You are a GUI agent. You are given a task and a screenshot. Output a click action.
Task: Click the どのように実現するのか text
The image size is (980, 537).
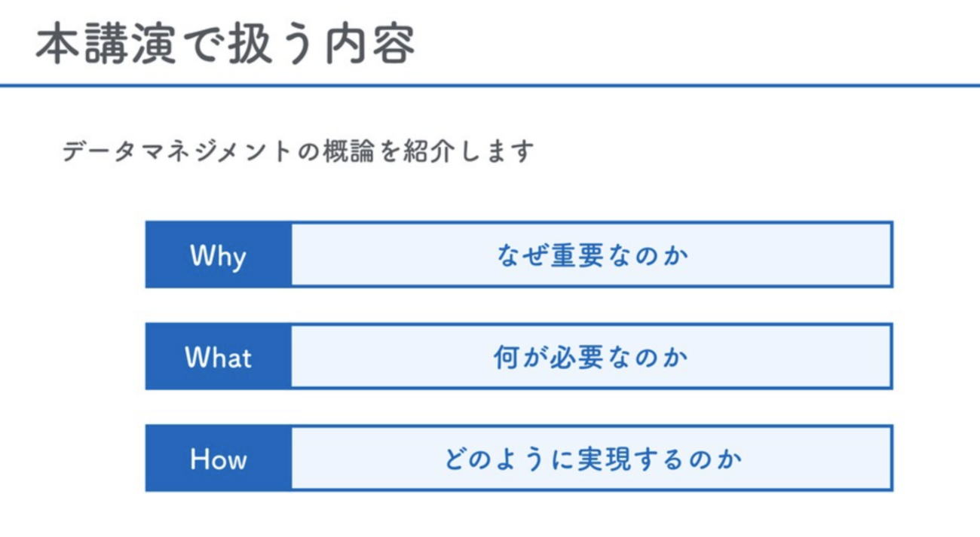point(592,459)
